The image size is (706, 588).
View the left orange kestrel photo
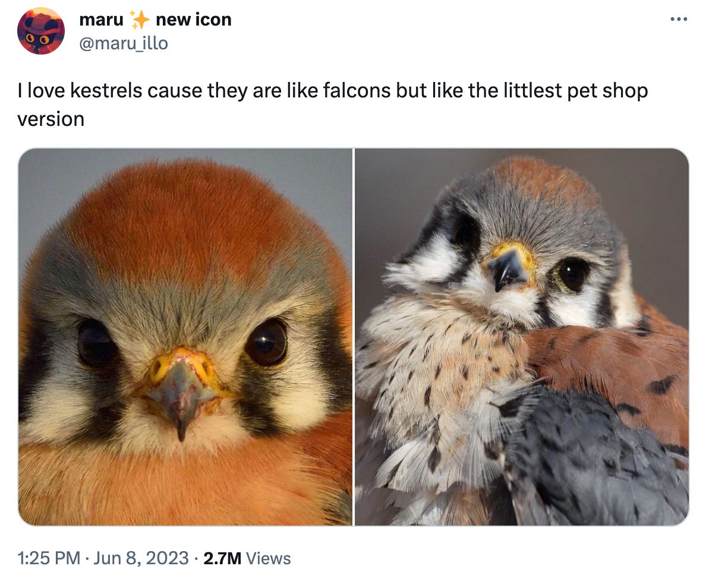185,337
